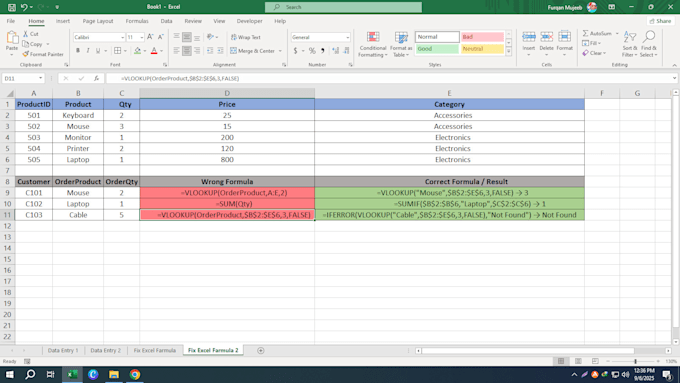The width and height of the screenshot is (680, 383).
Task: Open the Page Layout ribbon tab
Action: click(98, 21)
